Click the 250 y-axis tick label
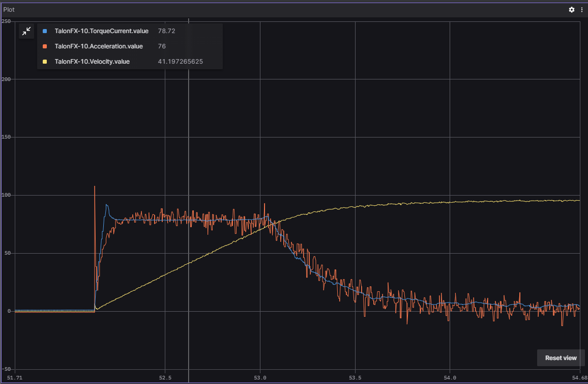The width and height of the screenshot is (588, 384). pos(7,21)
